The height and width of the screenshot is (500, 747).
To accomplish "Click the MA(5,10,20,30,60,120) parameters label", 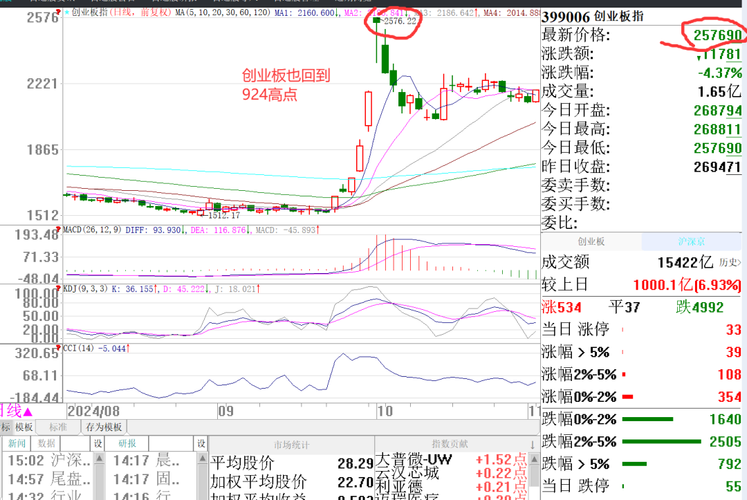I will tap(222, 12).
